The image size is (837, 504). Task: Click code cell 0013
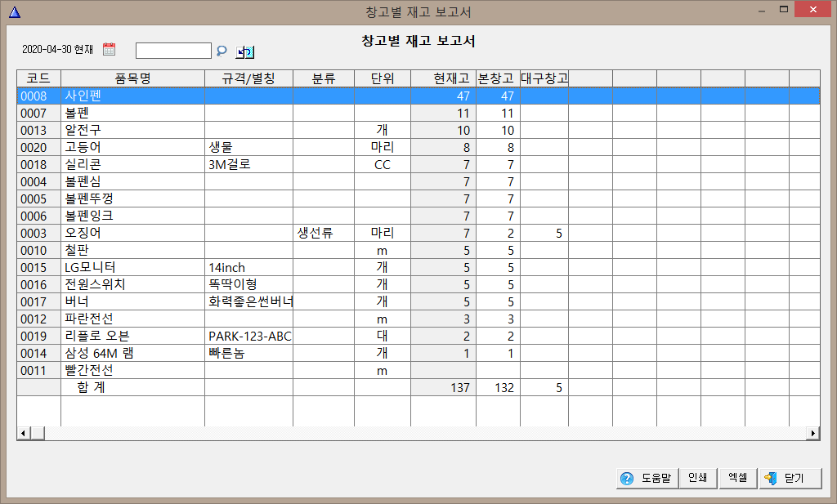(x=38, y=130)
